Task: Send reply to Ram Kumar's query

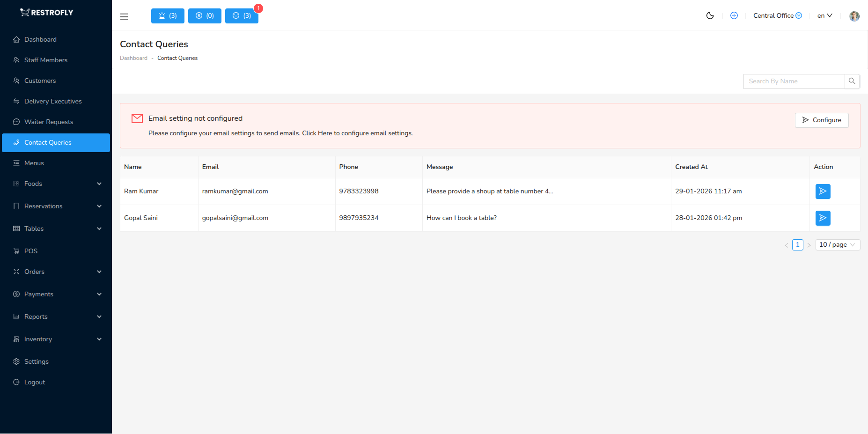Action: [x=823, y=191]
